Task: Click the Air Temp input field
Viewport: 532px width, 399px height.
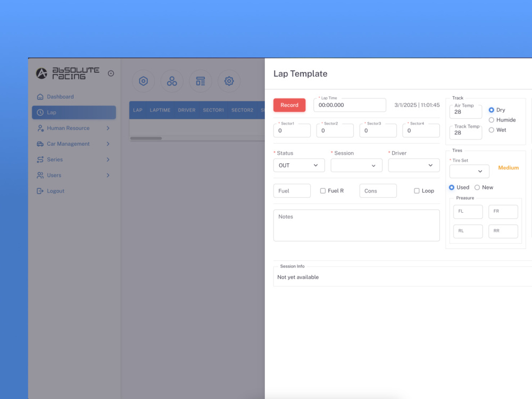Action: pyautogui.click(x=466, y=112)
